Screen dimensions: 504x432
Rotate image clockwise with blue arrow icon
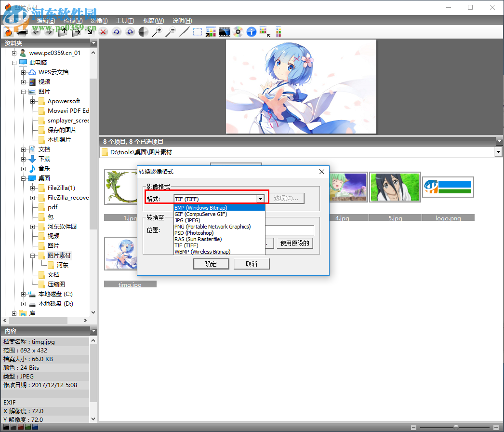point(130,32)
